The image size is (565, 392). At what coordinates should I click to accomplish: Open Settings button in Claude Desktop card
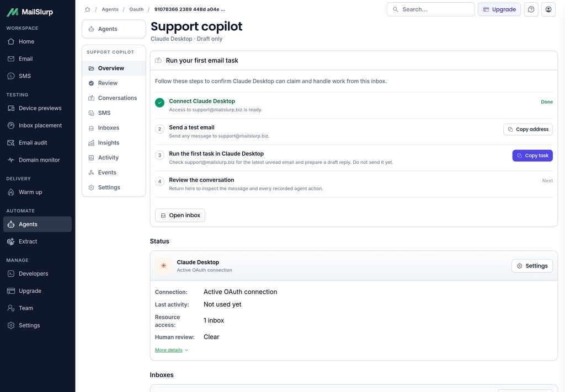point(532,266)
